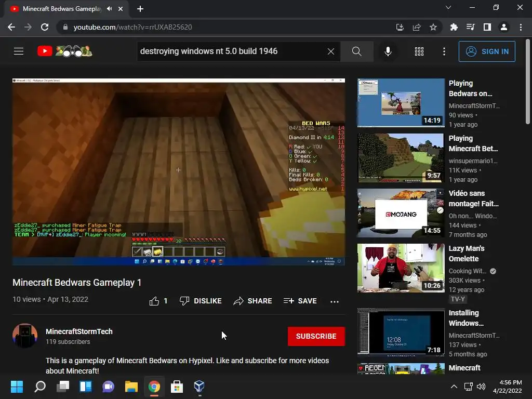
Task: Click 'Vidéo sans montage! Fait...' title
Action: point(474,198)
